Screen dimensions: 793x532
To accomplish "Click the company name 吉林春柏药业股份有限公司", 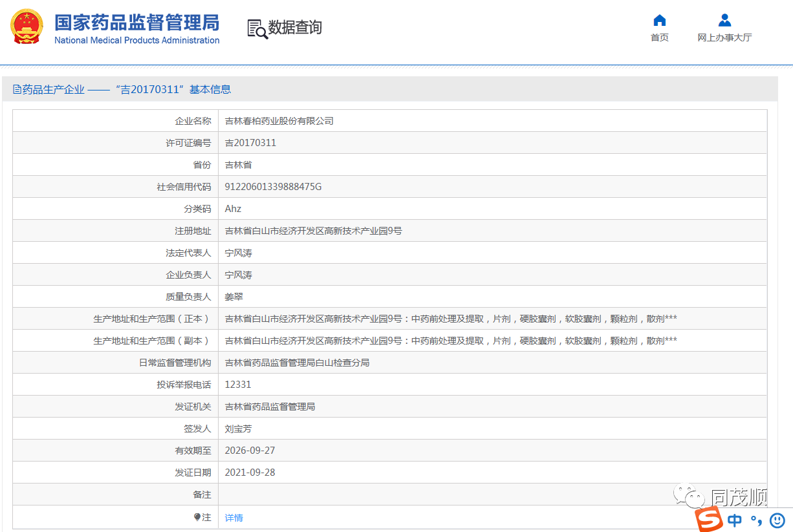I will coord(279,121).
